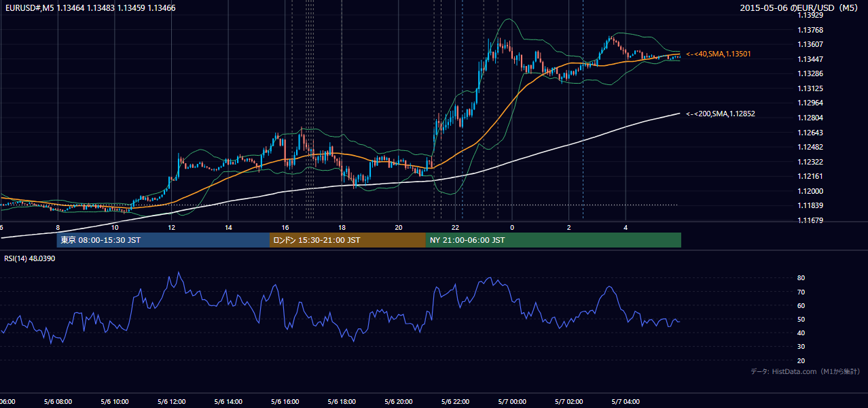Click the 5/6 20:00 time axis label
The height and width of the screenshot is (408, 868).
coord(399,402)
